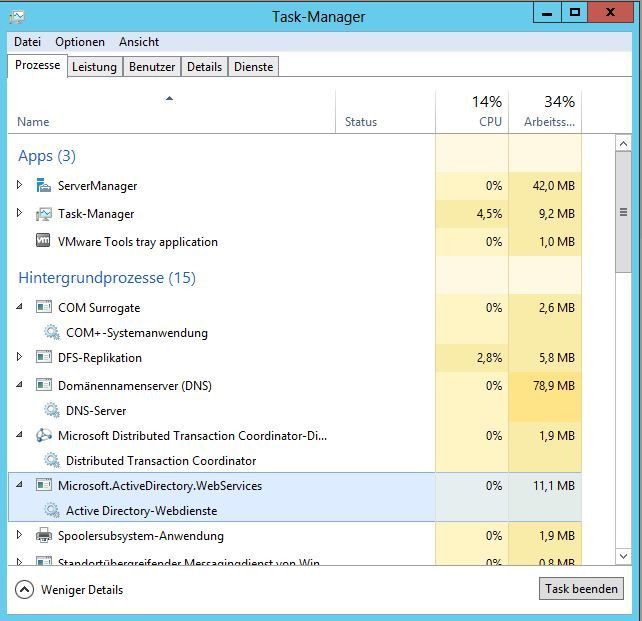Click the Microsoft.ActiveDirectory.WebServices process icon
642x621 pixels.
44,485
